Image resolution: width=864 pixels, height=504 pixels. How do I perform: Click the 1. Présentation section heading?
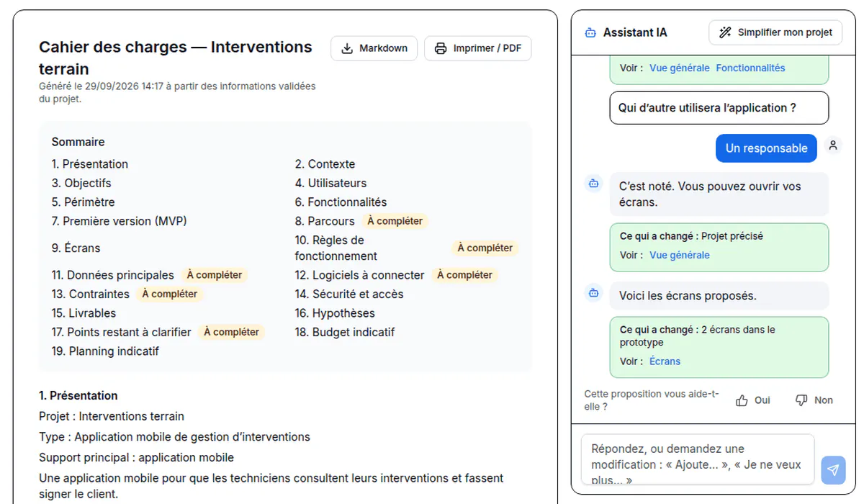pos(78,395)
